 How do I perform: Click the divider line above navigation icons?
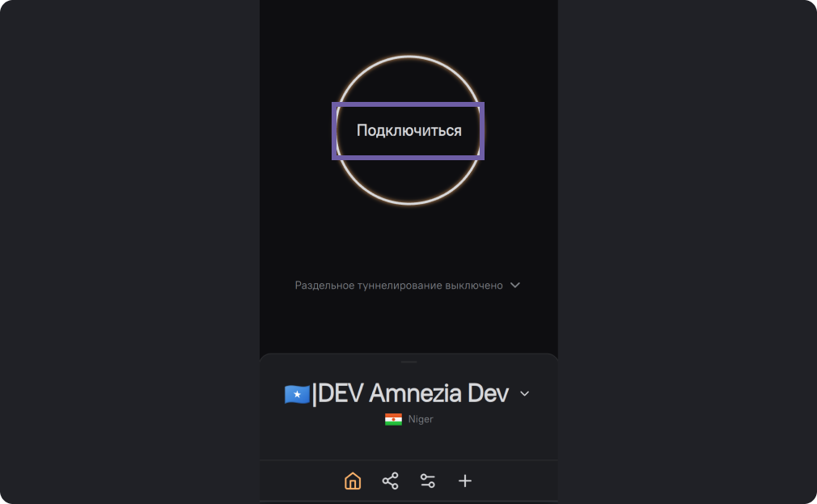point(408,460)
